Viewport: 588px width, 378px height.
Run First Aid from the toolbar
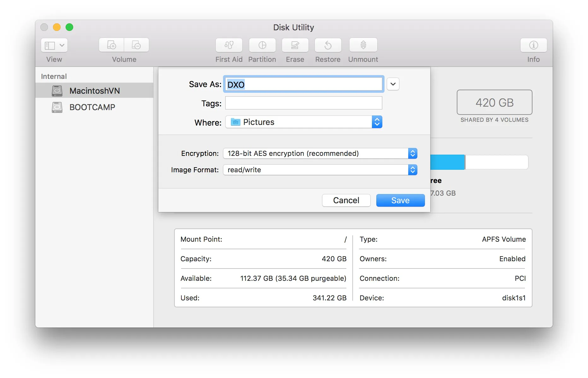click(x=229, y=45)
